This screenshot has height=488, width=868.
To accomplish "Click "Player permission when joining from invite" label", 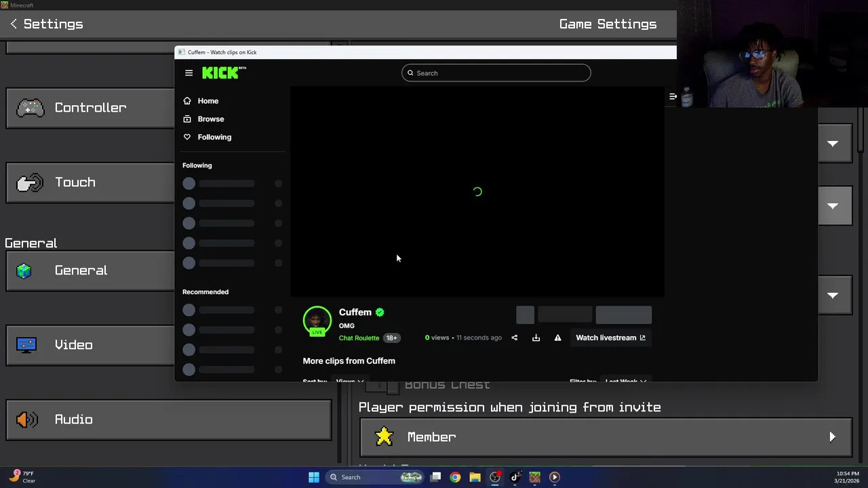I will tap(509, 407).
